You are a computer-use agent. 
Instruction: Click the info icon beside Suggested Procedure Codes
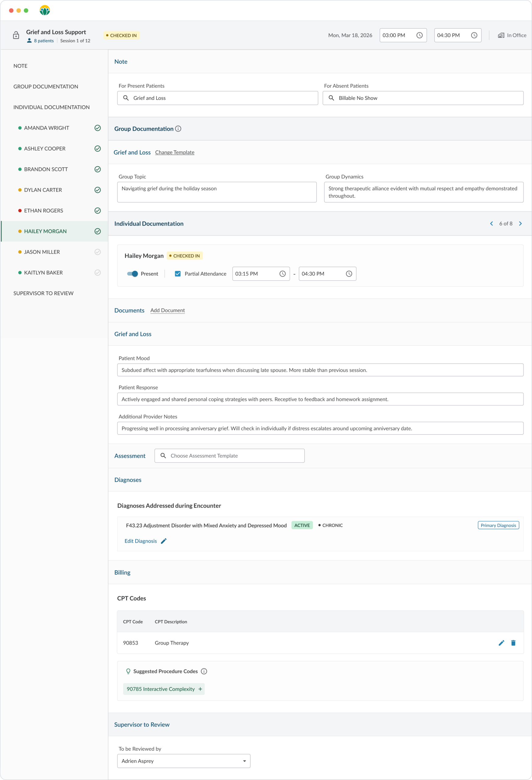(x=204, y=671)
